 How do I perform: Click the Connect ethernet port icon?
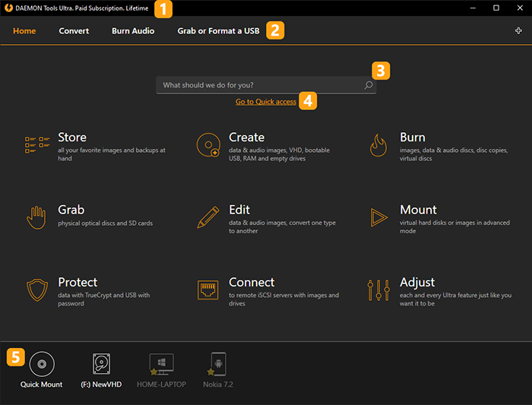tap(208, 290)
